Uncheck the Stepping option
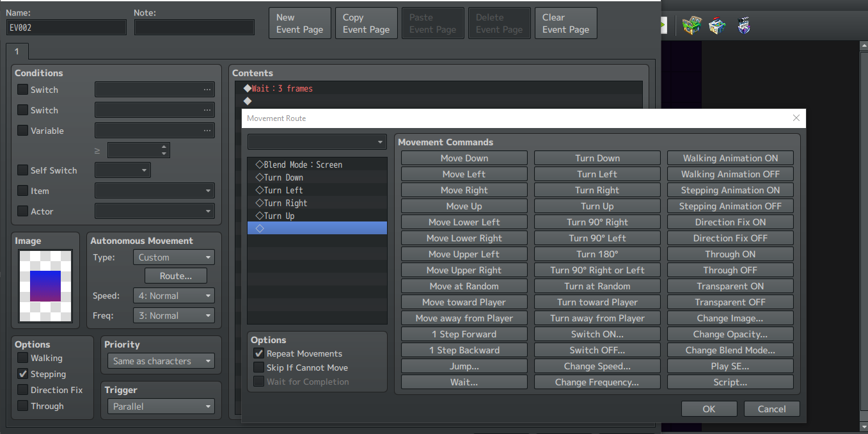The height and width of the screenshot is (434, 868). coord(23,374)
